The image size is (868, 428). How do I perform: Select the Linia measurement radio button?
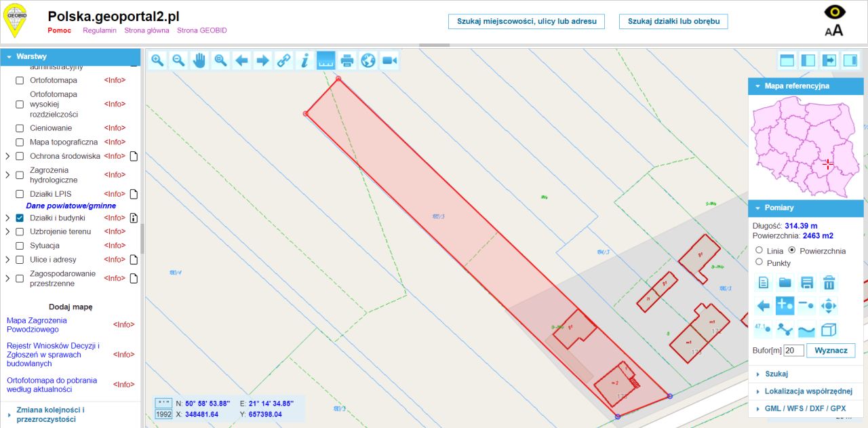tap(759, 250)
